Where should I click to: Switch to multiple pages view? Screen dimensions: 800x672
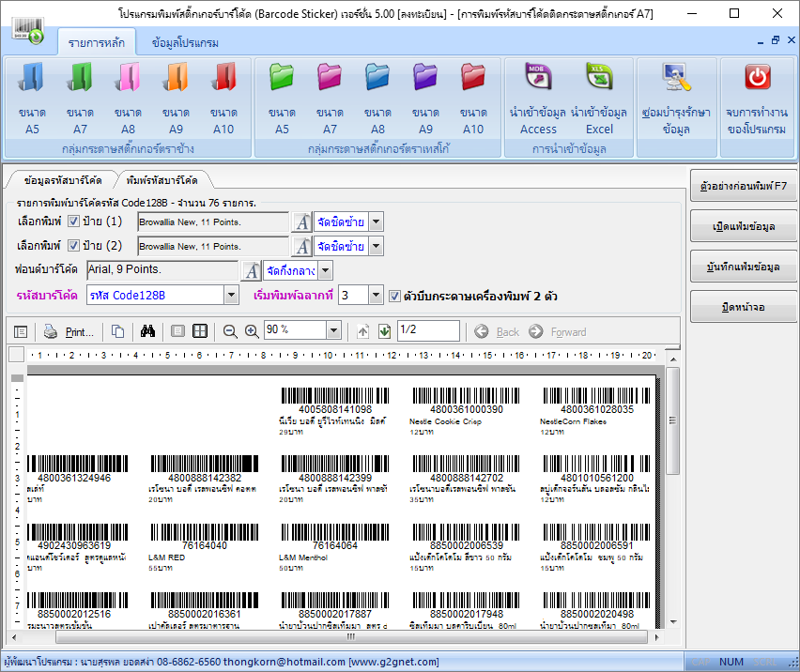pyautogui.click(x=200, y=331)
